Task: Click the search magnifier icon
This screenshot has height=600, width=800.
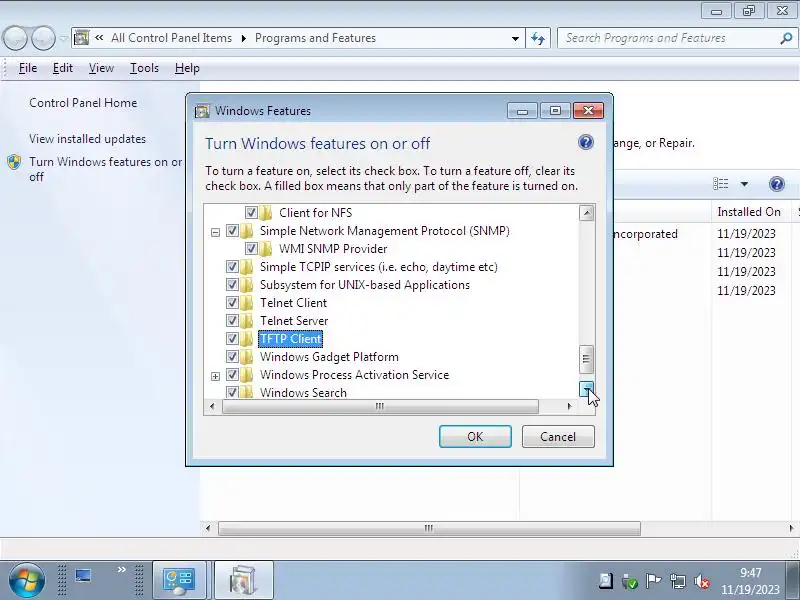Action: (786, 38)
